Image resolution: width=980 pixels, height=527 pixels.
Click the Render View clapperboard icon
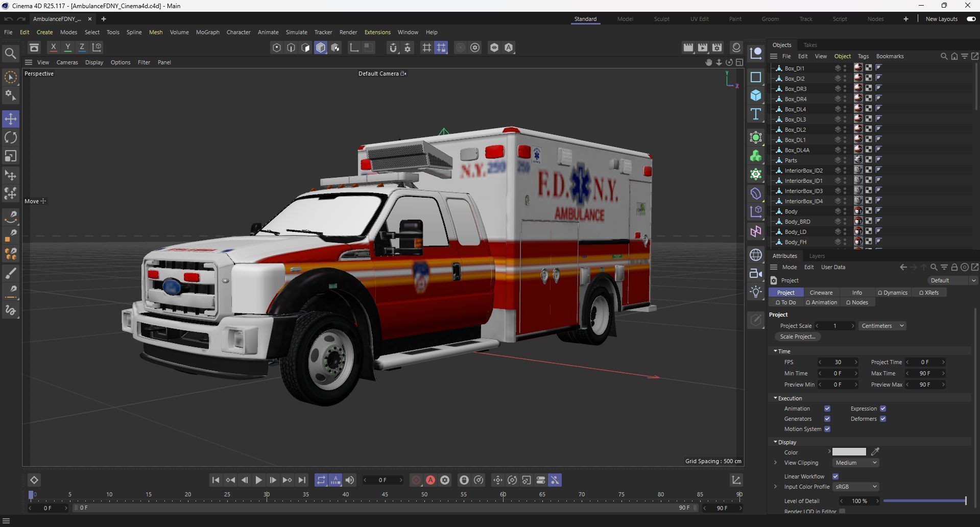tap(688, 47)
